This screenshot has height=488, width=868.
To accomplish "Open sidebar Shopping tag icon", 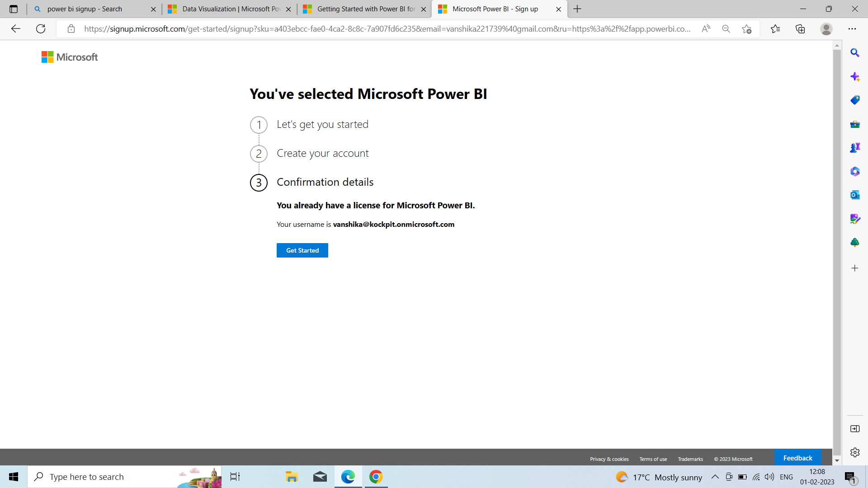I will (855, 100).
